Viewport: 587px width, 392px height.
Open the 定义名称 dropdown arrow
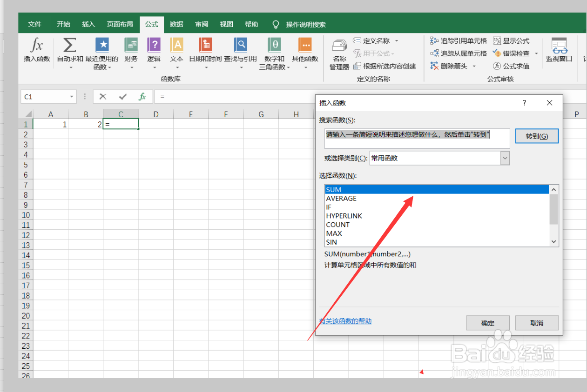point(396,40)
